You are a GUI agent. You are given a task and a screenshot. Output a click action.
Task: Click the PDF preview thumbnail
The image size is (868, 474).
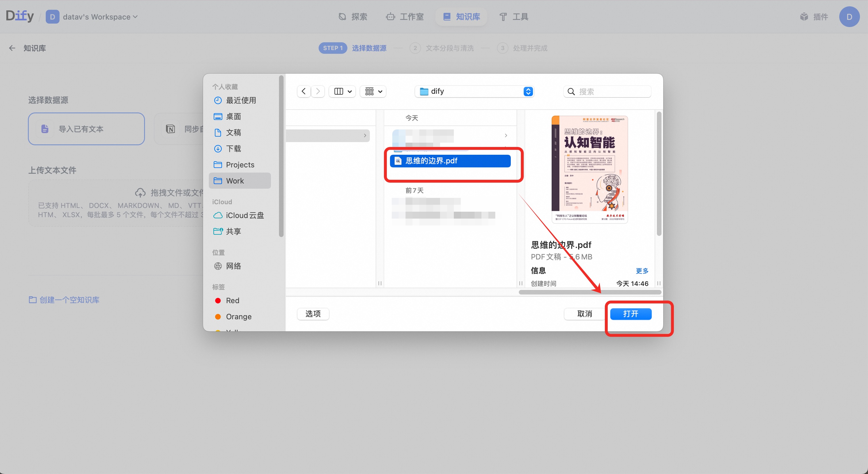[589, 169]
